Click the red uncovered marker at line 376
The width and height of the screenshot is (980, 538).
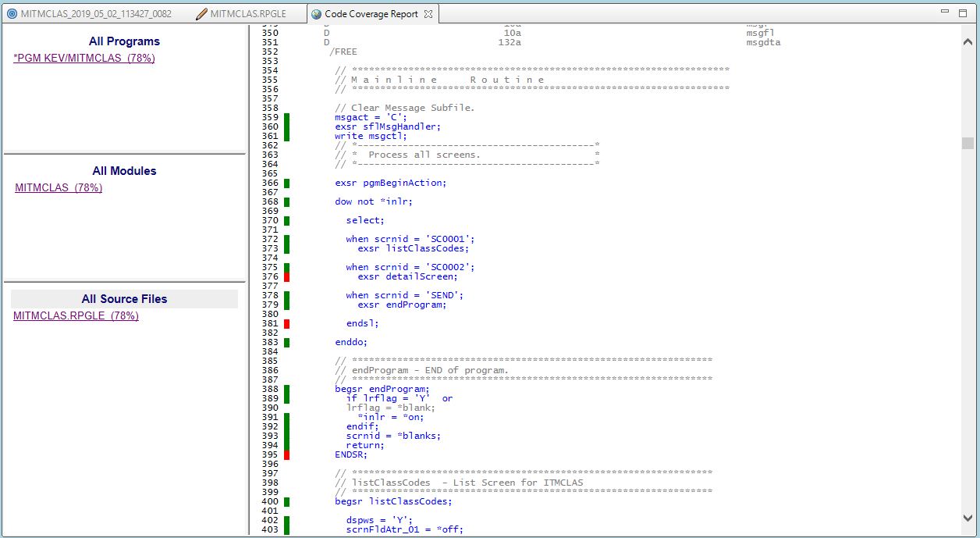pyautogui.click(x=286, y=277)
